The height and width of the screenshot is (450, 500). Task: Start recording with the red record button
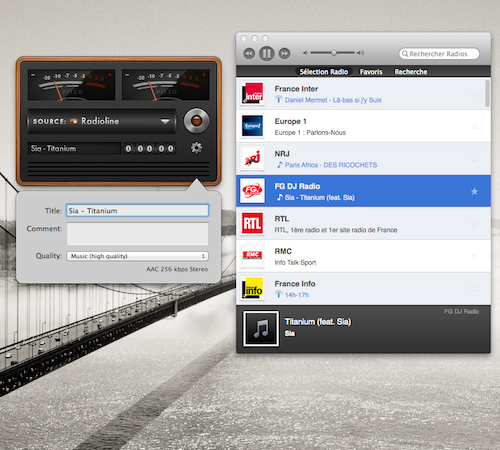196,121
